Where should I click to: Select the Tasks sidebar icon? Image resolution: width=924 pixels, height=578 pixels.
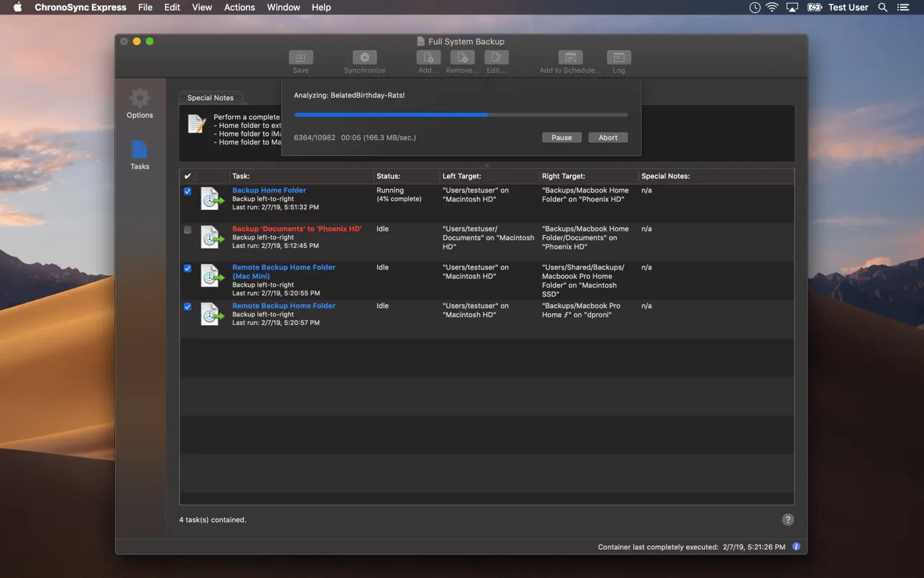pos(139,149)
